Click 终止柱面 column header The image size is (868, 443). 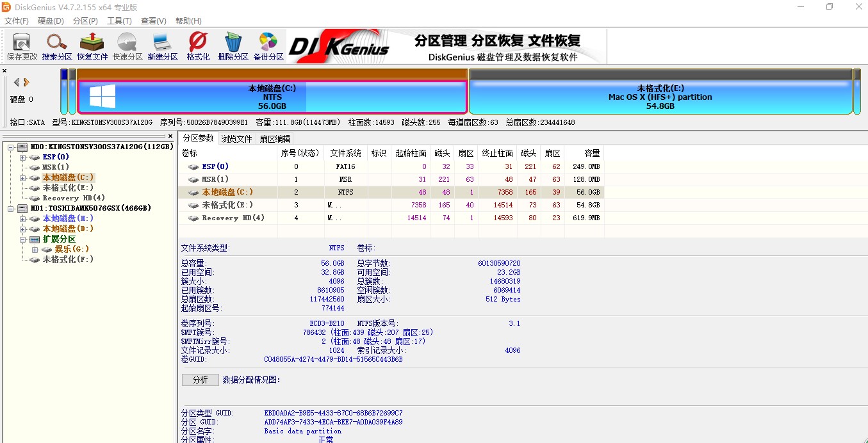tap(497, 153)
